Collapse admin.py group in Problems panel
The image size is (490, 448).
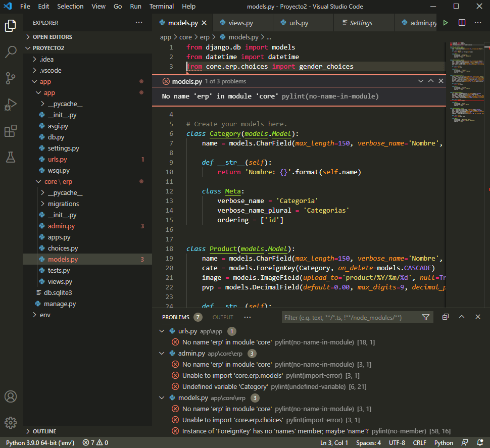tap(162, 354)
